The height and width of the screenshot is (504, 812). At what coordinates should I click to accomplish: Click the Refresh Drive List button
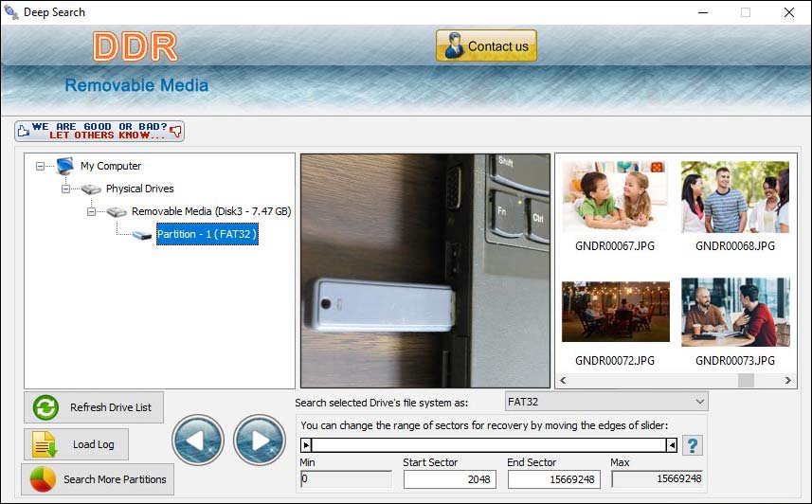pos(94,407)
